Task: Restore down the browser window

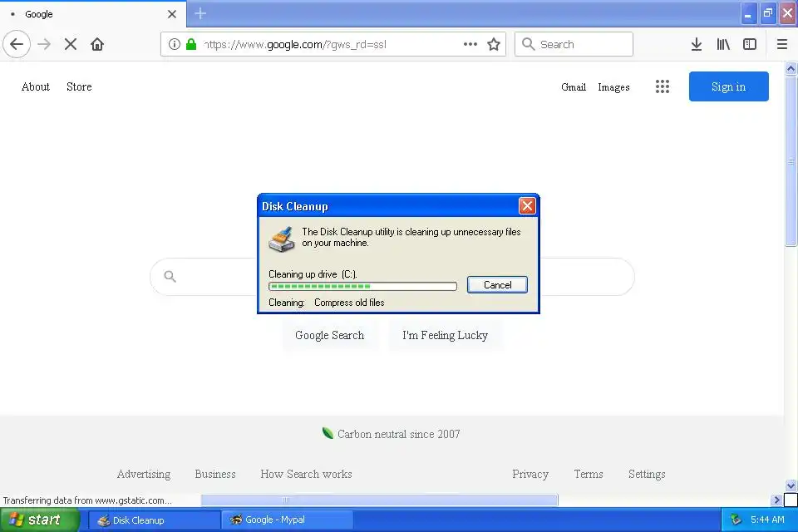Action: pos(768,14)
